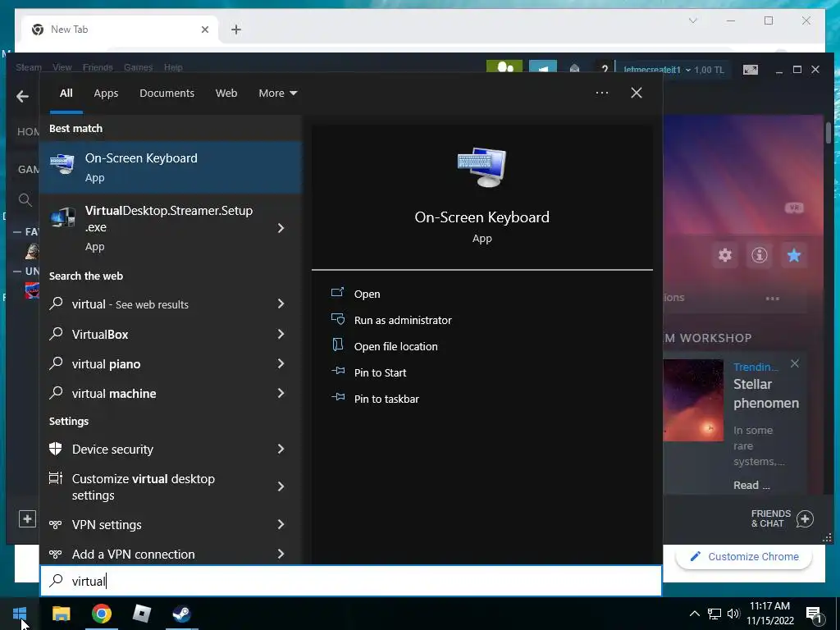Open Steam from taskbar
The image size is (840, 630).
(x=181, y=614)
